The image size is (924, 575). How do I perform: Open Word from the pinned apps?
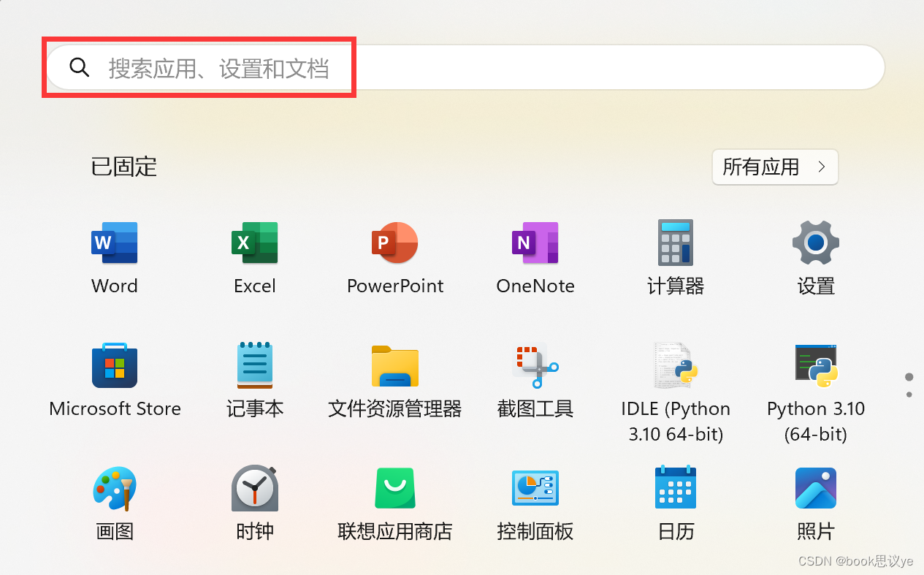pyautogui.click(x=114, y=243)
